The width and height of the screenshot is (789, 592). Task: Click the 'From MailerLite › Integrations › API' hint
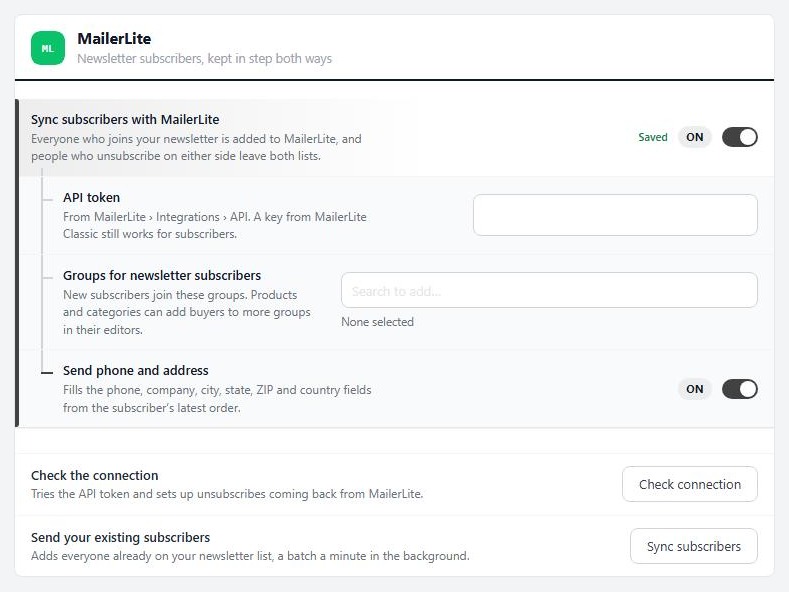click(x=215, y=226)
